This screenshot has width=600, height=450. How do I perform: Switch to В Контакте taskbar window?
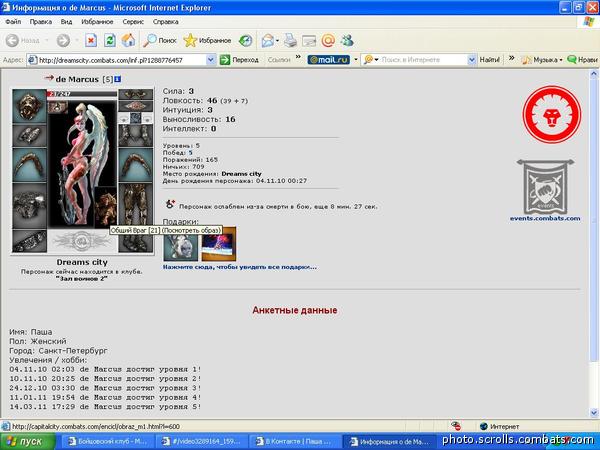point(295,442)
